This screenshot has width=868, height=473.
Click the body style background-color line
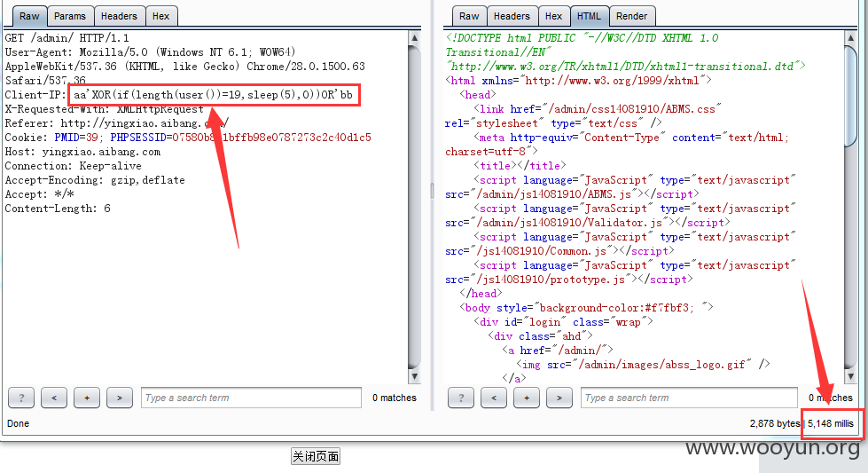tap(586, 307)
